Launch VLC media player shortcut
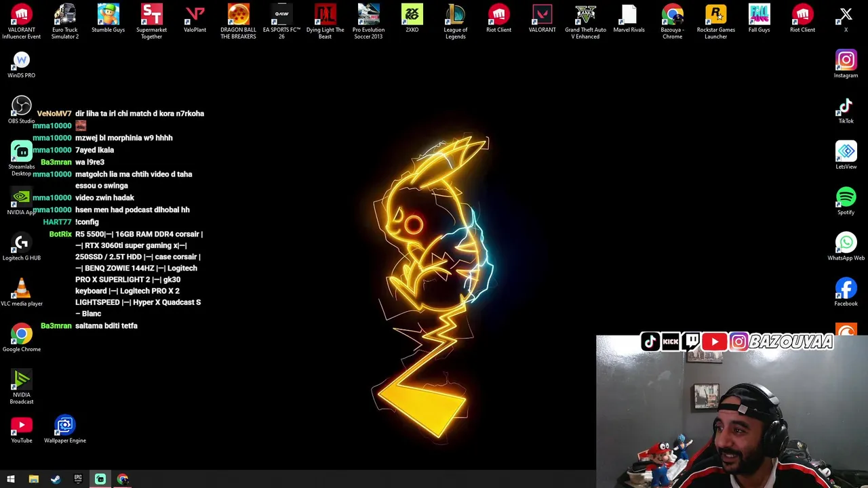The image size is (868, 488). tap(22, 292)
